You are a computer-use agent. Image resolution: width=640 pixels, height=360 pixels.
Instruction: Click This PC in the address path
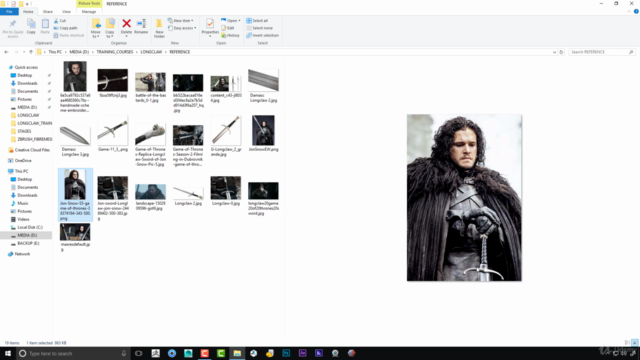point(55,52)
